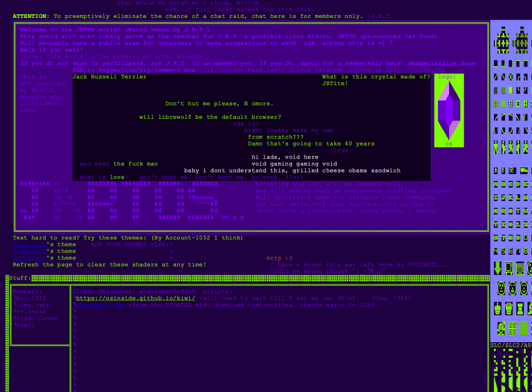Select Polonezz in the Members list
This screenshot has height=392, width=532.
pos(33,312)
